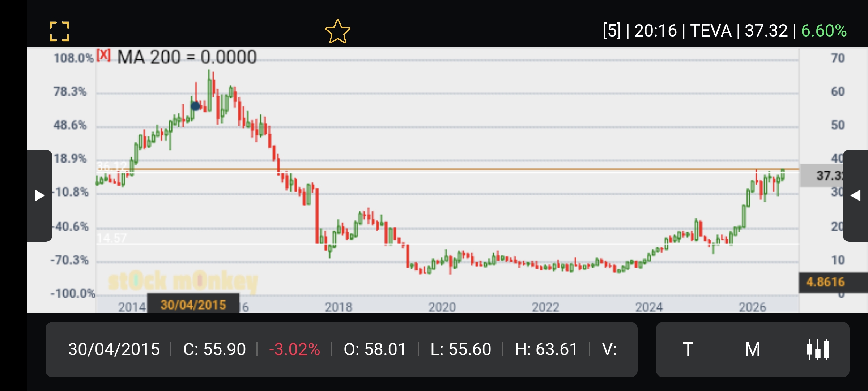868x391 pixels.
Task: Tap the 6.60% change percentage
Action: 824,31
